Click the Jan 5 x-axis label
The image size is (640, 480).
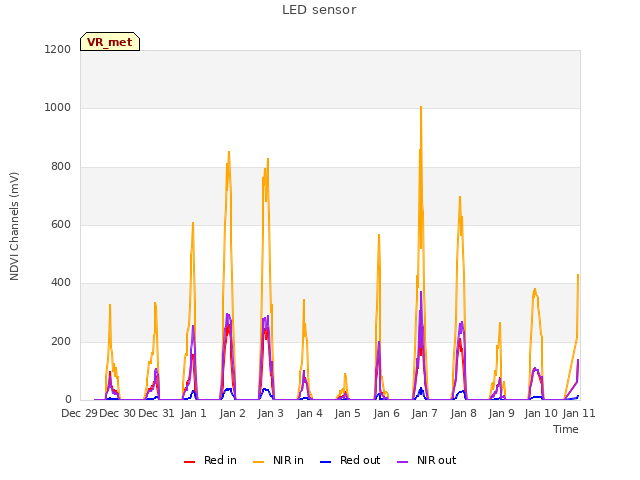347,413
